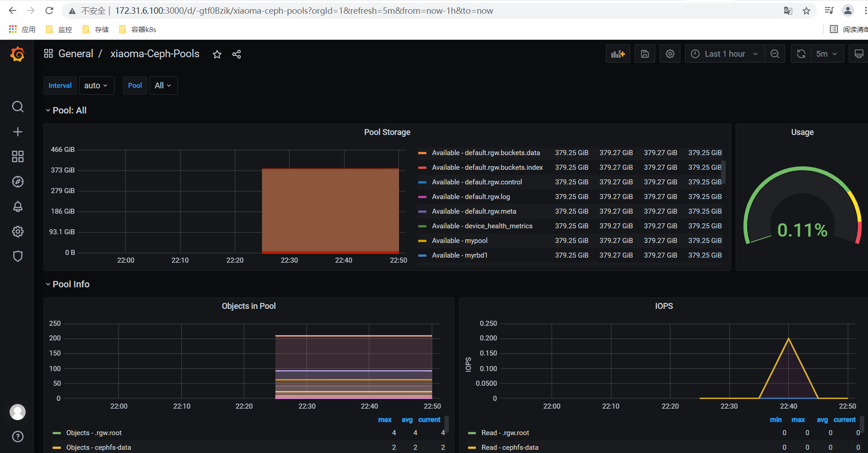Open the Help question mark icon
Viewport: 868px width, 453px height.
[17, 437]
